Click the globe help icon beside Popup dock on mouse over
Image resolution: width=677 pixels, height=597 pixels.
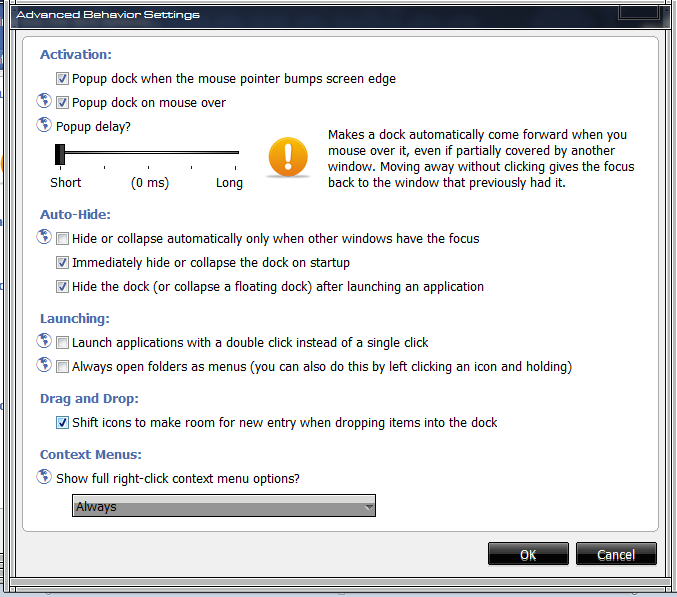pyautogui.click(x=44, y=101)
